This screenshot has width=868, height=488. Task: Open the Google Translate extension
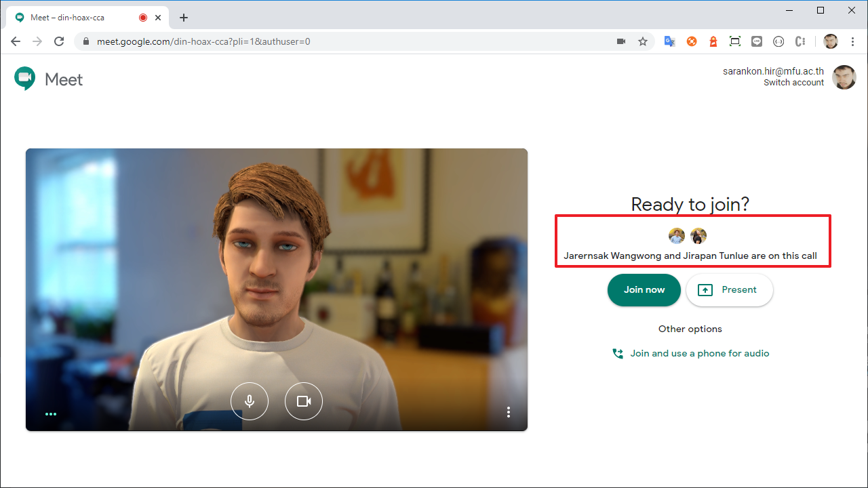tap(669, 41)
